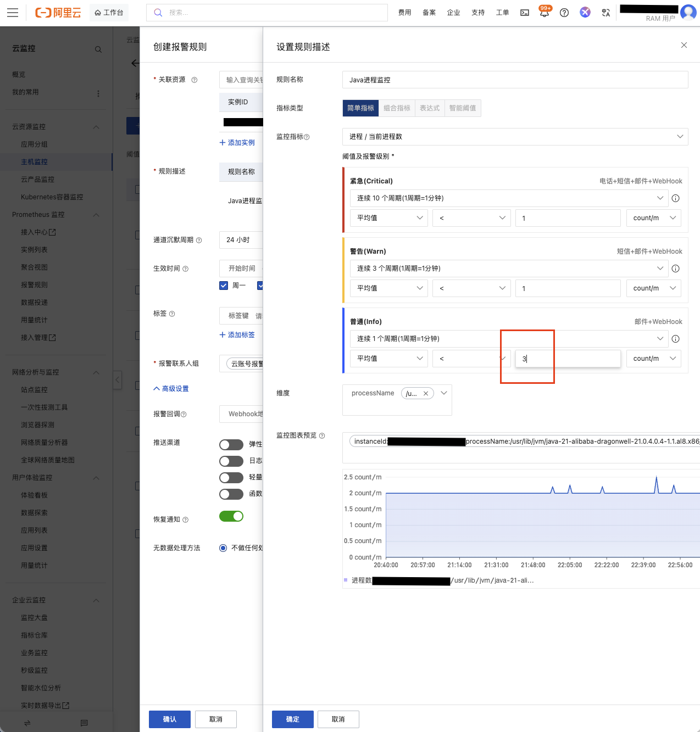The height and width of the screenshot is (732, 700).
Task: Switch to the 组合指标 tab
Action: (x=397, y=108)
